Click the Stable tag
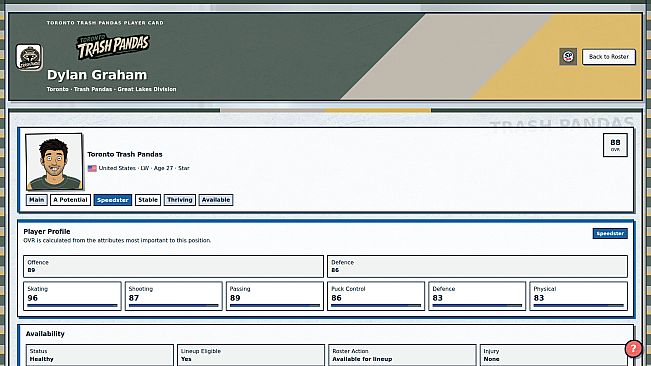The height and width of the screenshot is (366, 651). point(148,200)
